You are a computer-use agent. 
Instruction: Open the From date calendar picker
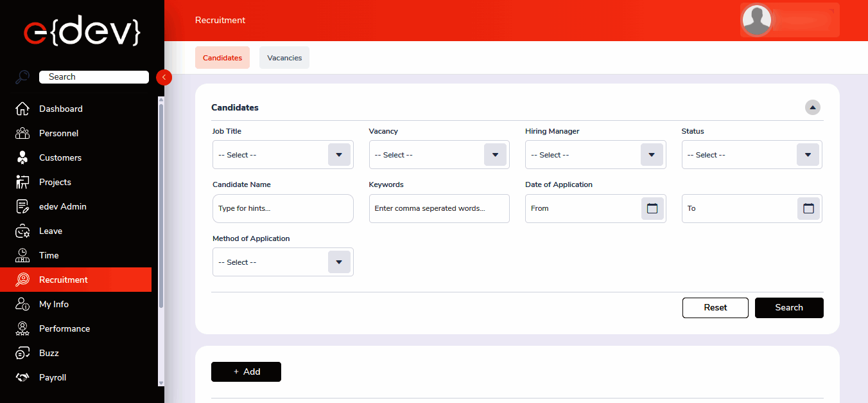(652, 208)
